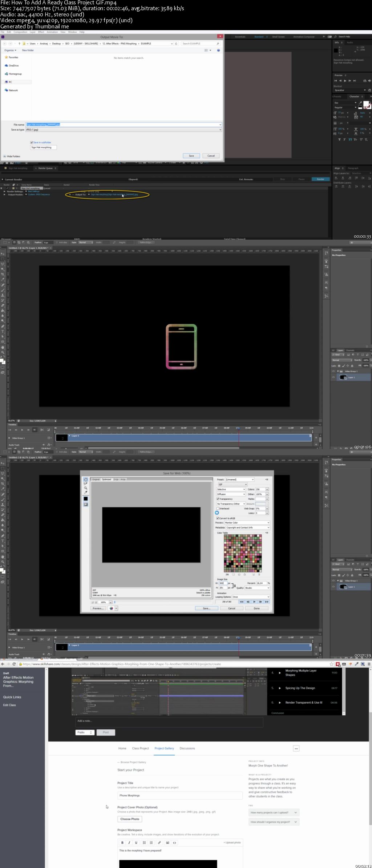
Task: Open Quality Bicubic dropdown
Action: [x=257, y=588]
